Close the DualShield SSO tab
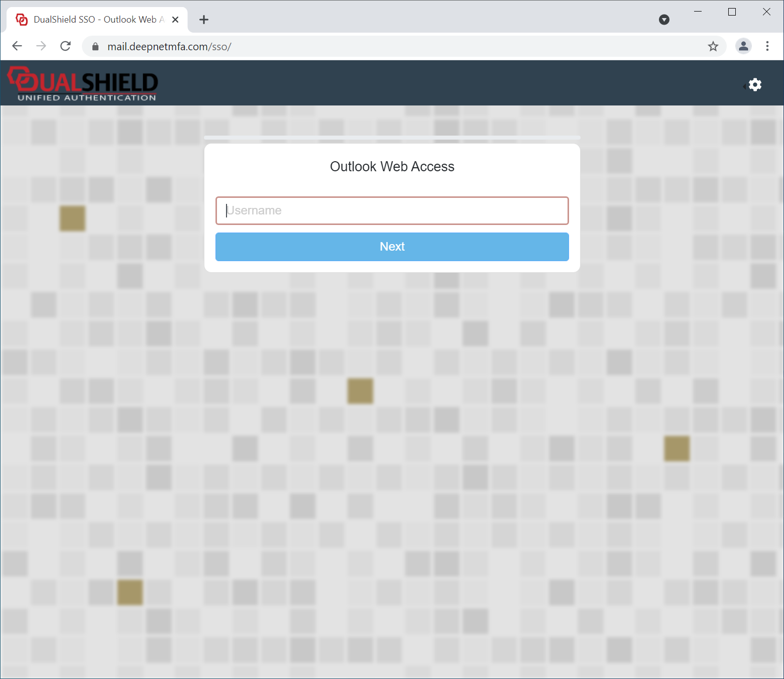This screenshot has width=784, height=679. tap(175, 20)
